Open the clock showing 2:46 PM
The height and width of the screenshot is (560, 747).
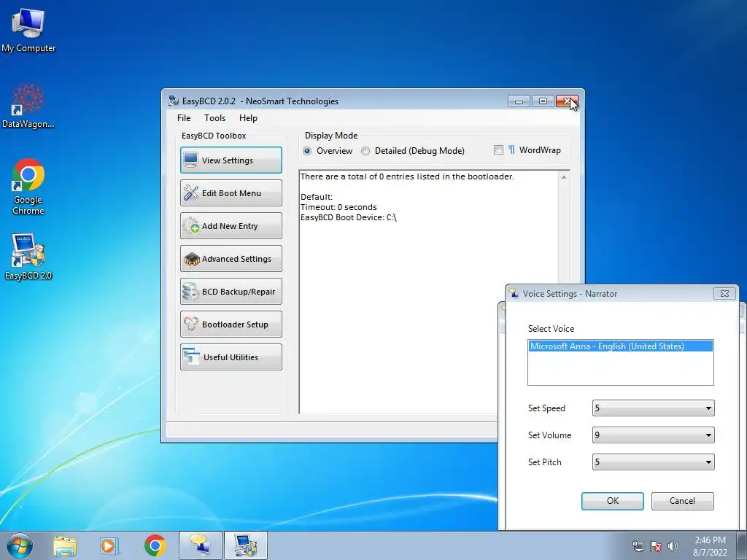coord(710,546)
